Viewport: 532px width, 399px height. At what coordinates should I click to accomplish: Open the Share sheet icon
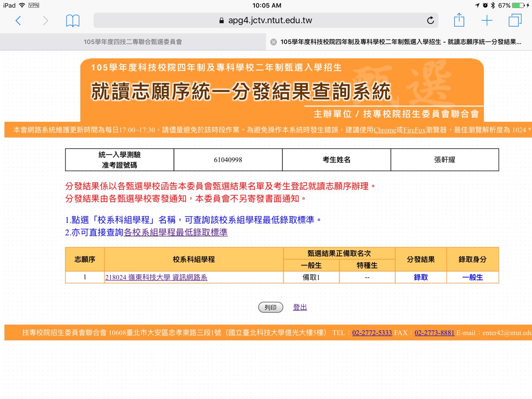[x=459, y=20]
